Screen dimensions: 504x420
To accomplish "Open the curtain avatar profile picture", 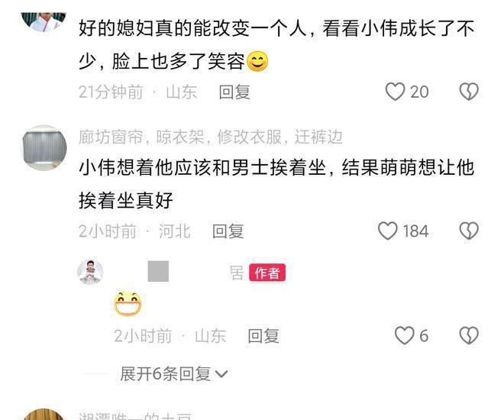I will [44, 147].
